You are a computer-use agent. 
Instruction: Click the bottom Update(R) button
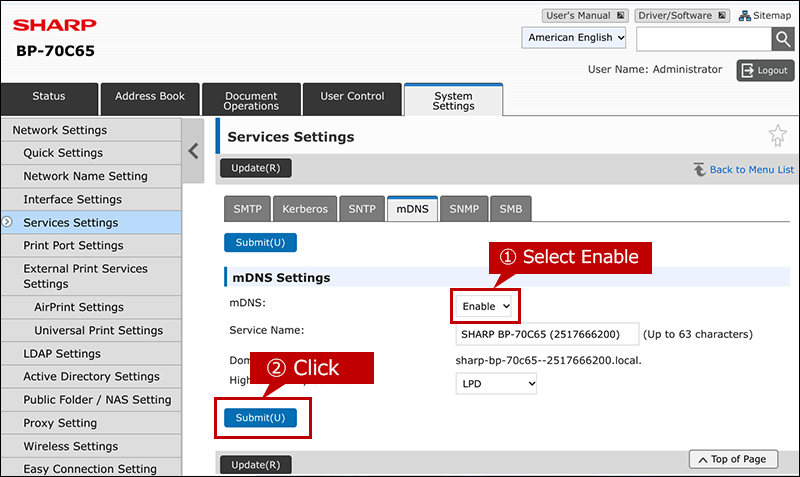[256, 465]
